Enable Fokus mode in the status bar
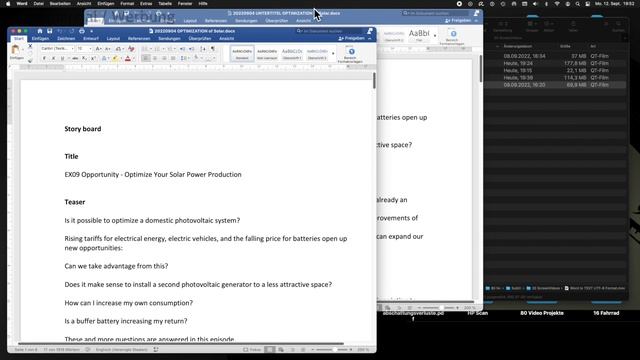Screen dimensions: 640x360 point(252,350)
